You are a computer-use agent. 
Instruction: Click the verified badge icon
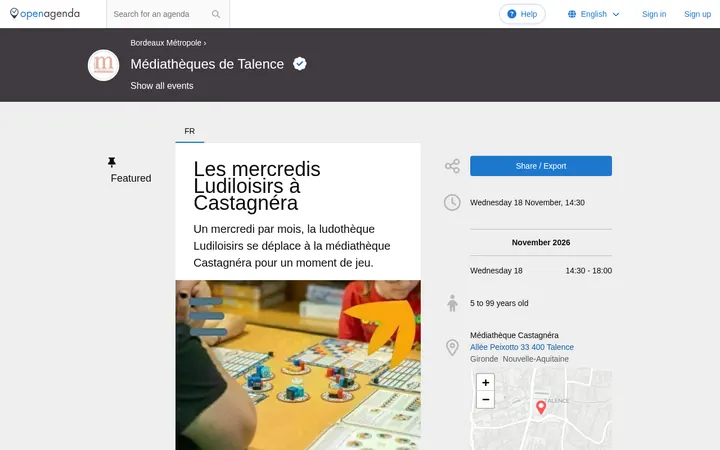[300, 64]
